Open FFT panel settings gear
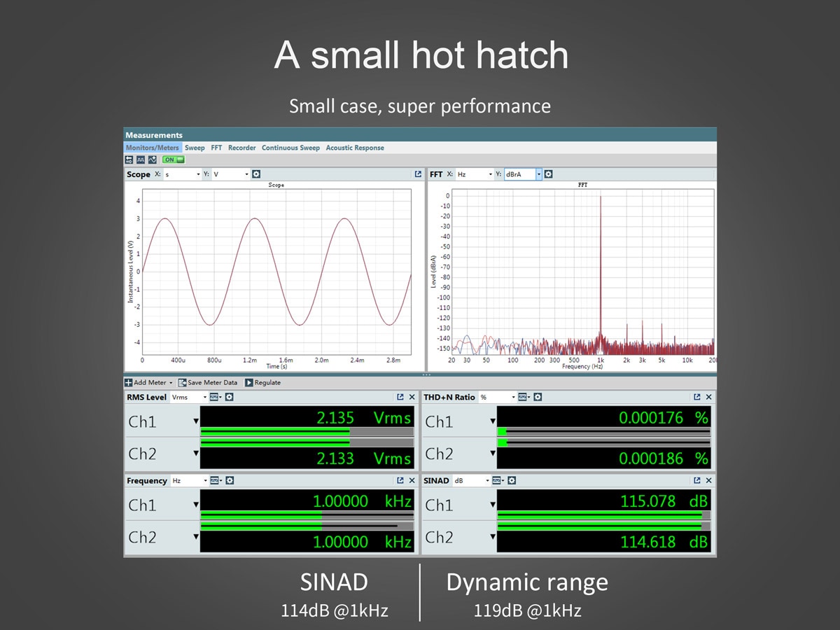The width and height of the screenshot is (840, 630). (x=548, y=174)
